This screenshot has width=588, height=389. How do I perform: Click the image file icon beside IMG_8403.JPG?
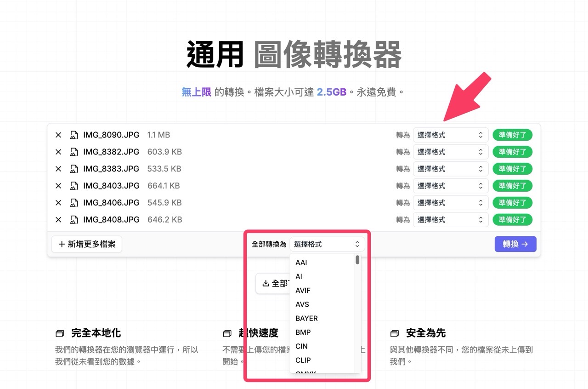(74, 186)
